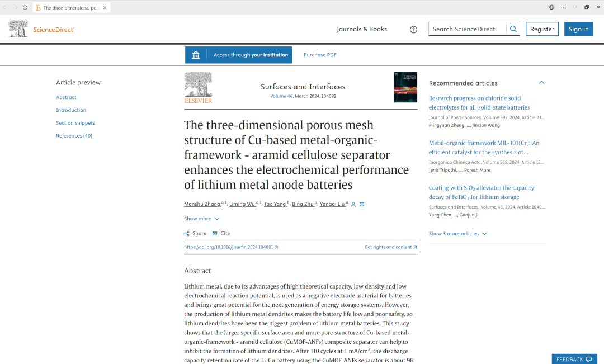Image resolution: width=604 pixels, height=364 pixels.
Task: Click the Sign in button
Action: click(x=578, y=29)
